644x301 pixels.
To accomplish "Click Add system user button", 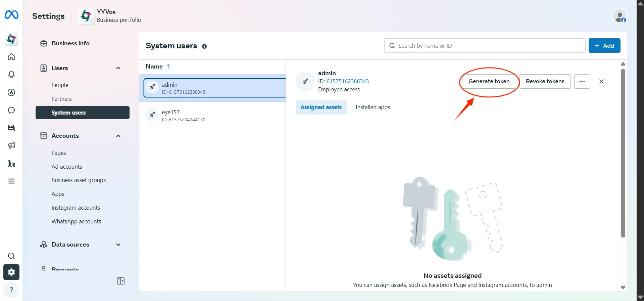I will pyautogui.click(x=604, y=46).
